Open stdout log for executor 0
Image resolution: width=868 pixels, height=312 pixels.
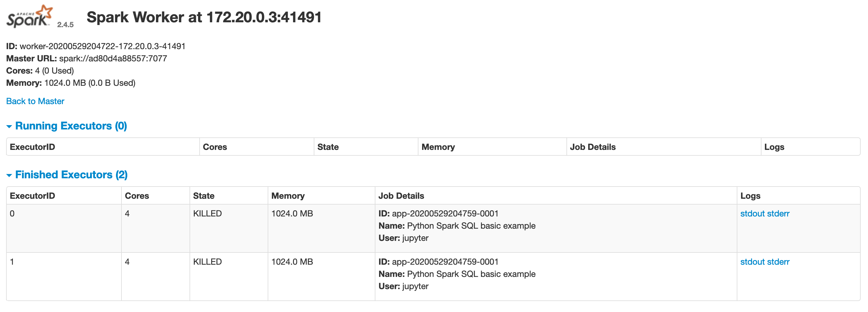[x=752, y=214]
